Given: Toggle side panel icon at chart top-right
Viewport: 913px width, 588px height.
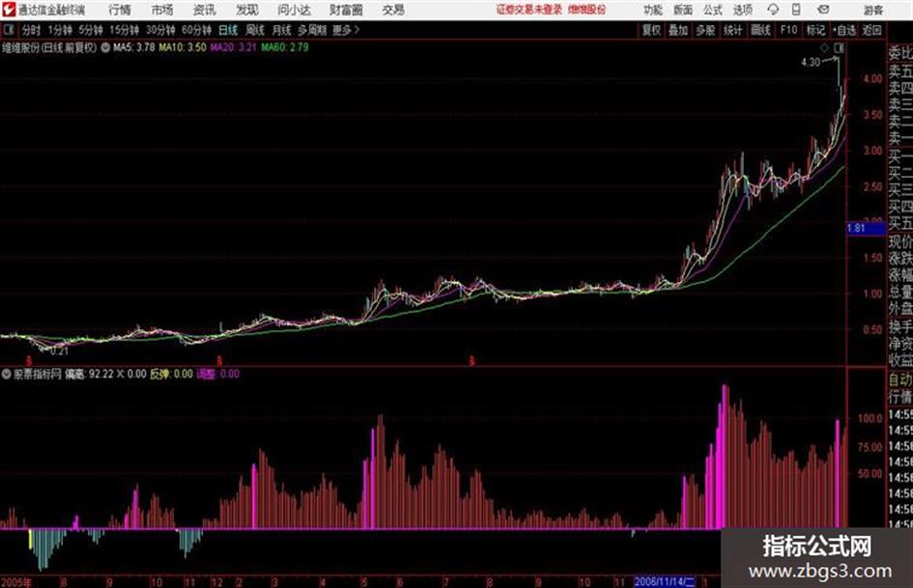Looking at the screenshot, I should tap(839, 47).
